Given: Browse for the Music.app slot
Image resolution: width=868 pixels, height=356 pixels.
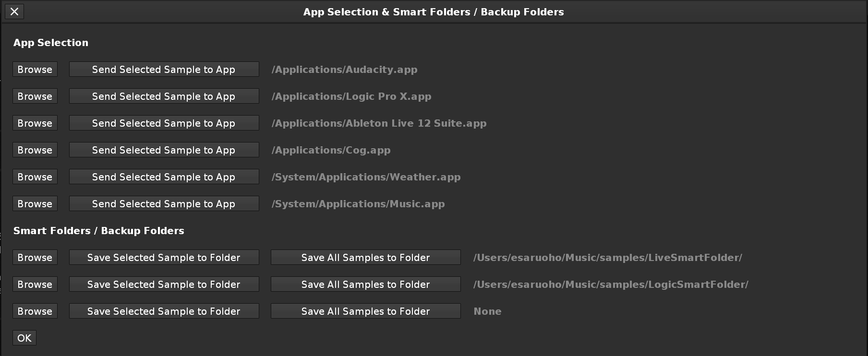Looking at the screenshot, I should point(35,203).
